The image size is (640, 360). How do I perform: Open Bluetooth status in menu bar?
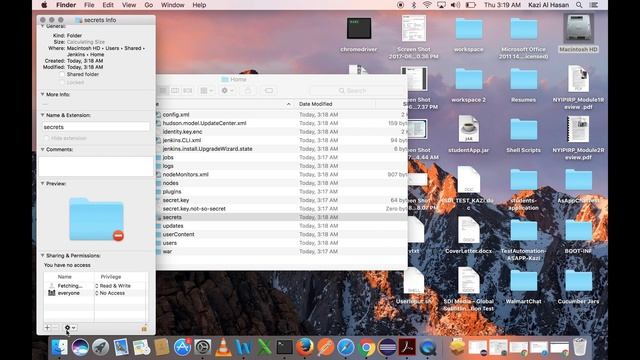413,5
